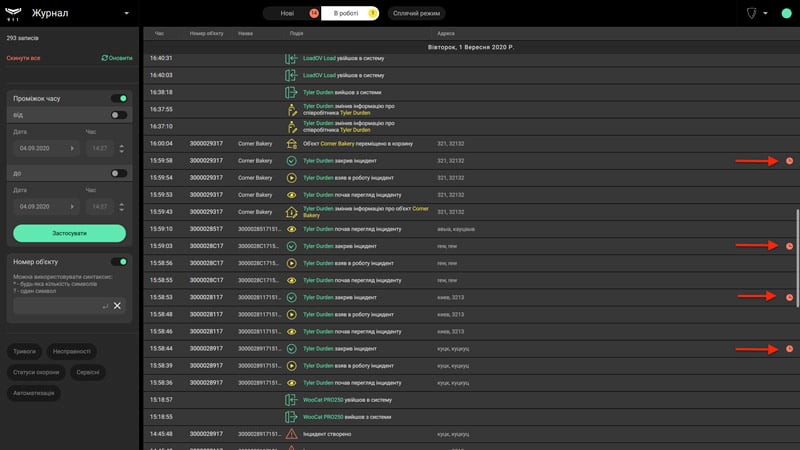Image resolution: width=800 pixels, height=450 pixels.
Task: Switch to the Сплячий режим tab
Action: pos(416,13)
